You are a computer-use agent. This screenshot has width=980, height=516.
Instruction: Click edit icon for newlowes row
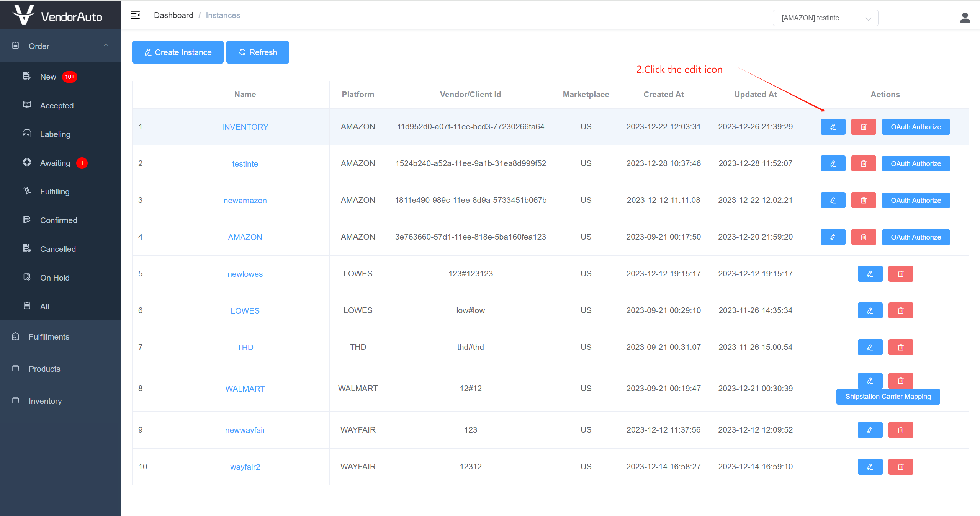tap(870, 274)
